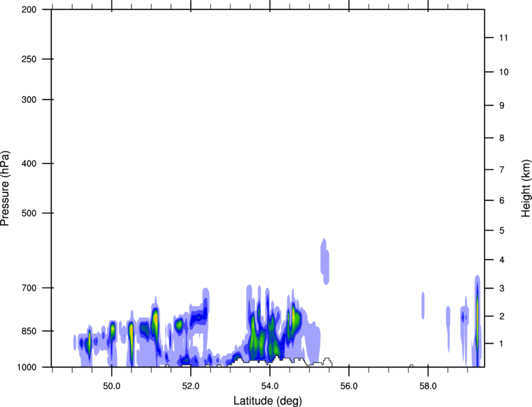The width and height of the screenshot is (532, 407).
Task: Select the 300 pressure tick label
Action: (29, 100)
